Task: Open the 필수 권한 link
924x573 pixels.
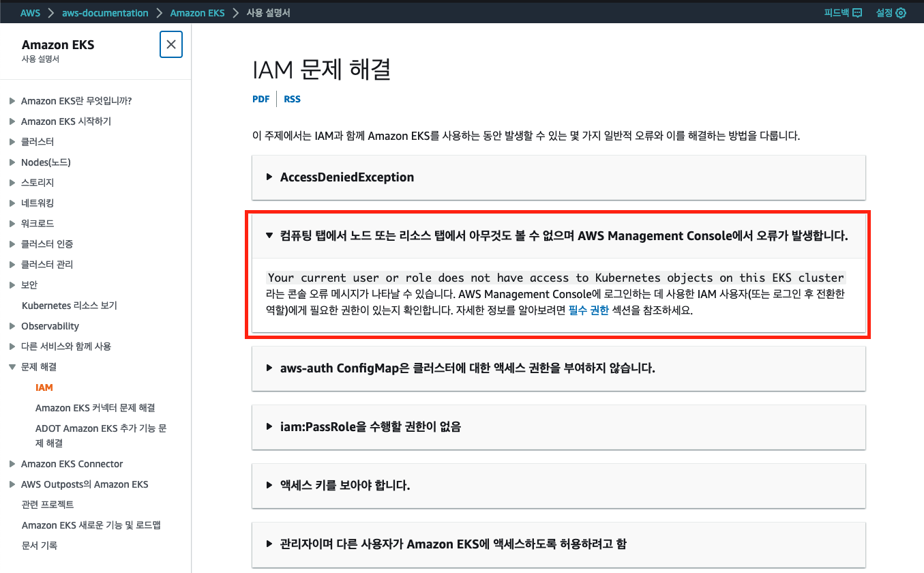Action: point(588,310)
